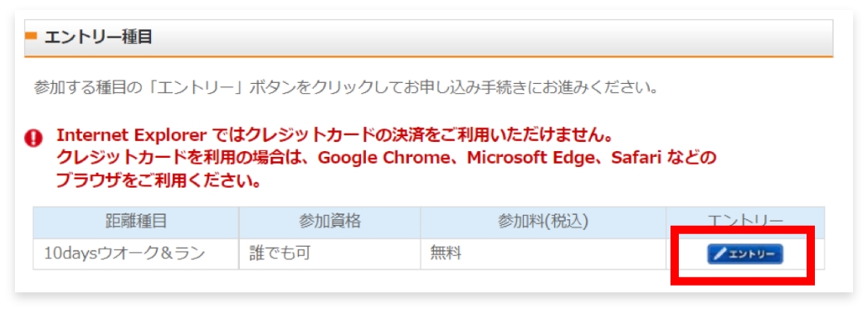Select the 無料 fee cell
The height and width of the screenshot is (313, 868).
[x=543, y=254]
